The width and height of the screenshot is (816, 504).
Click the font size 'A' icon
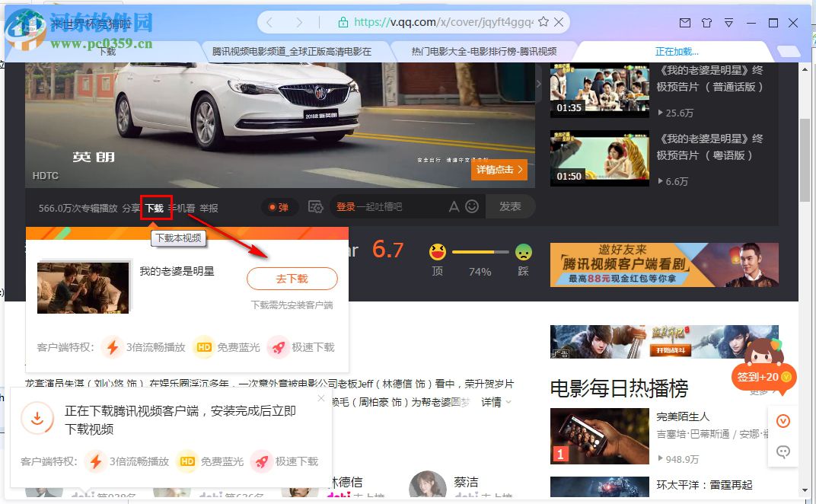(454, 206)
